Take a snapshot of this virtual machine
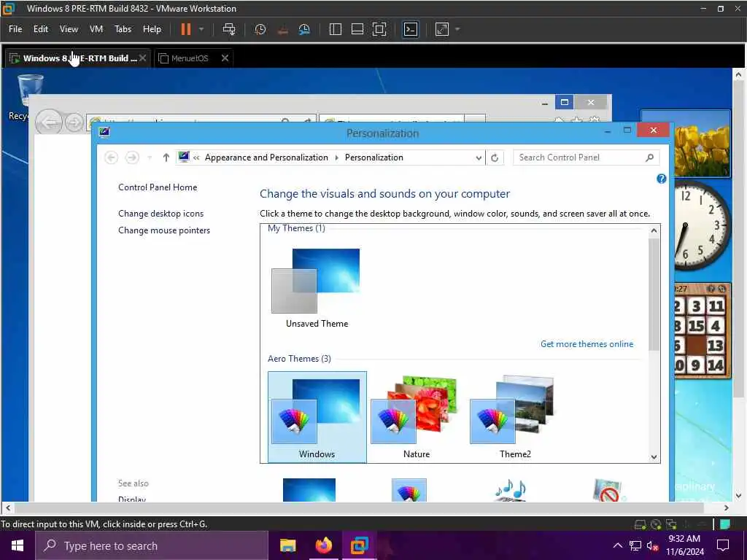Image resolution: width=747 pixels, height=560 pixels. 260,29
